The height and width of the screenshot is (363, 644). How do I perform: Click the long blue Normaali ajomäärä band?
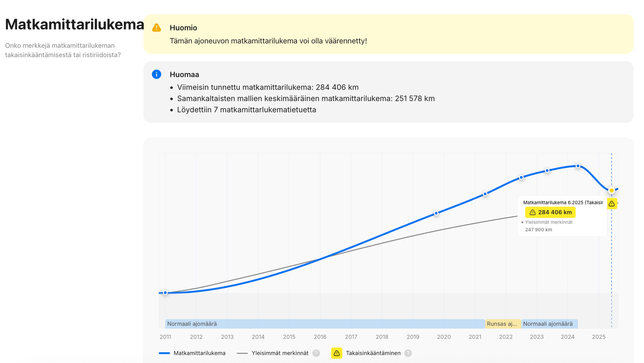click(325, 324)
